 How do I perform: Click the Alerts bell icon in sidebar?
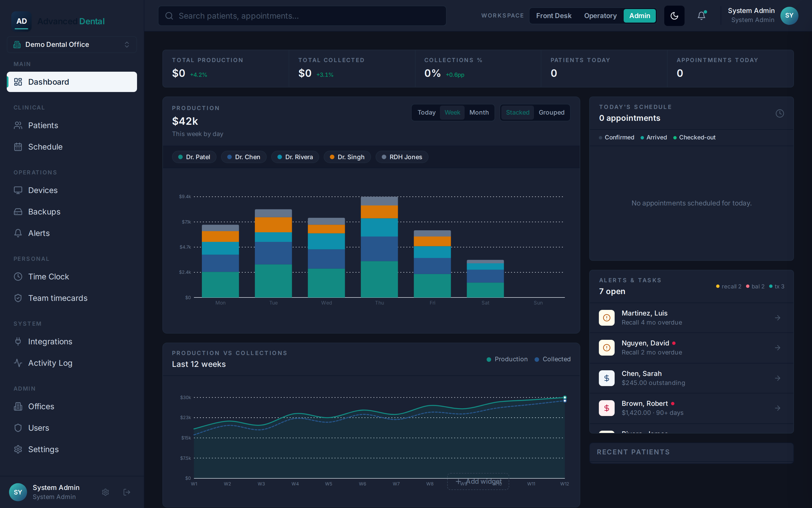[18, 233]
